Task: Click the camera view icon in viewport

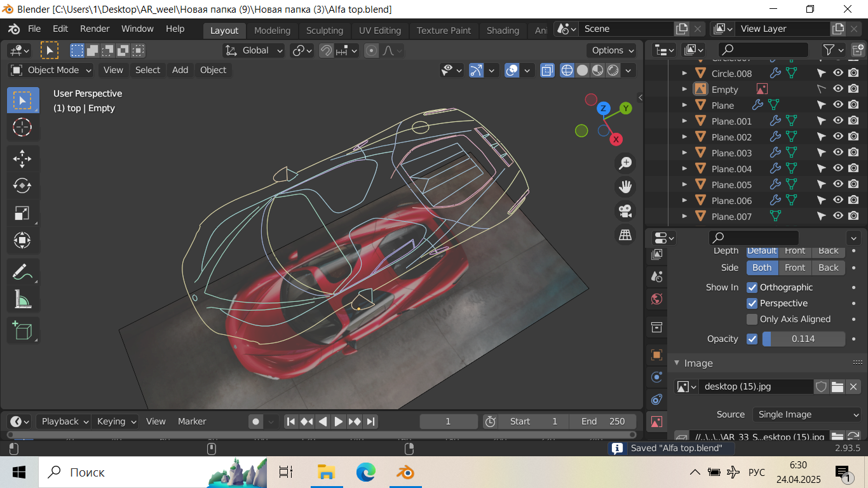Action: coord(625,210)
